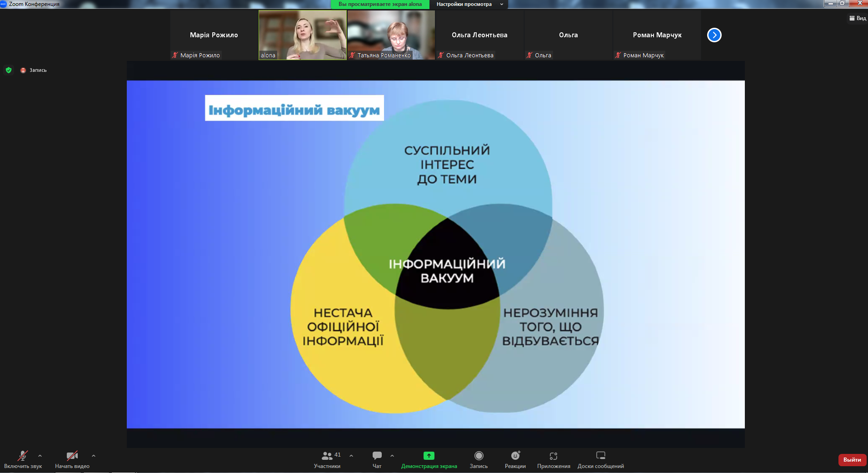Expand video options arrow next to camera
This screenshot has height=473, width=868.
tap(94, 455)
